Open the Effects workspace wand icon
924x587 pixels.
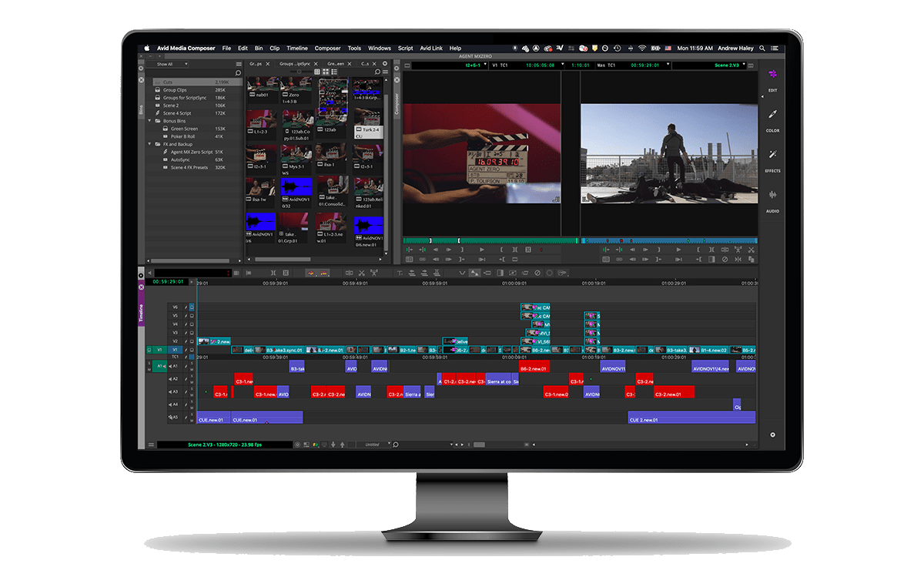[x=772, y=155]
